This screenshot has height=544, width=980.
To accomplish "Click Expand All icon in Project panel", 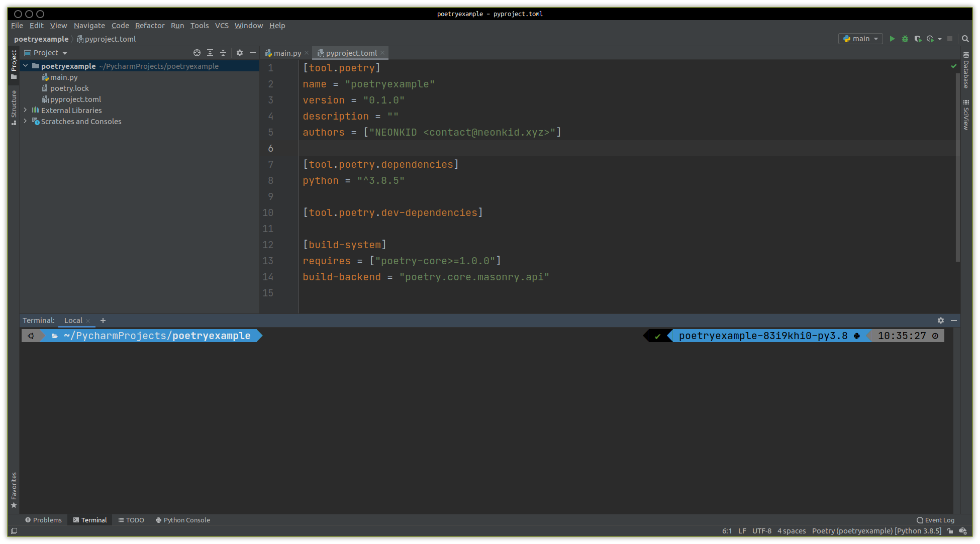I will 210,53.
